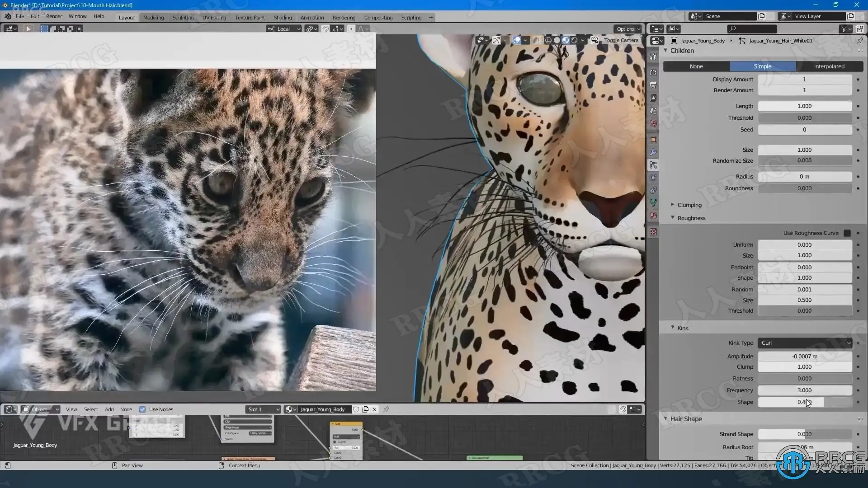Open the Render properties tab
The image size is (868, 488).
[653, 72]
